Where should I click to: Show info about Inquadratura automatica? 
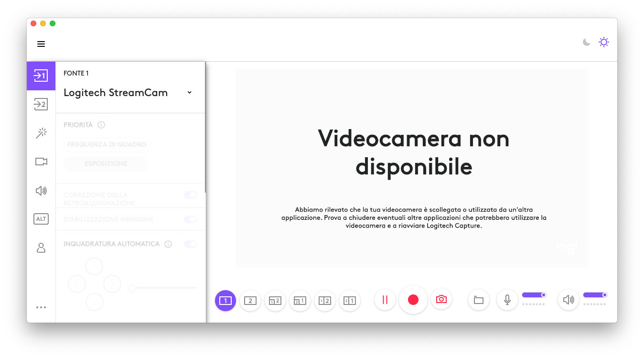[168, 244]
